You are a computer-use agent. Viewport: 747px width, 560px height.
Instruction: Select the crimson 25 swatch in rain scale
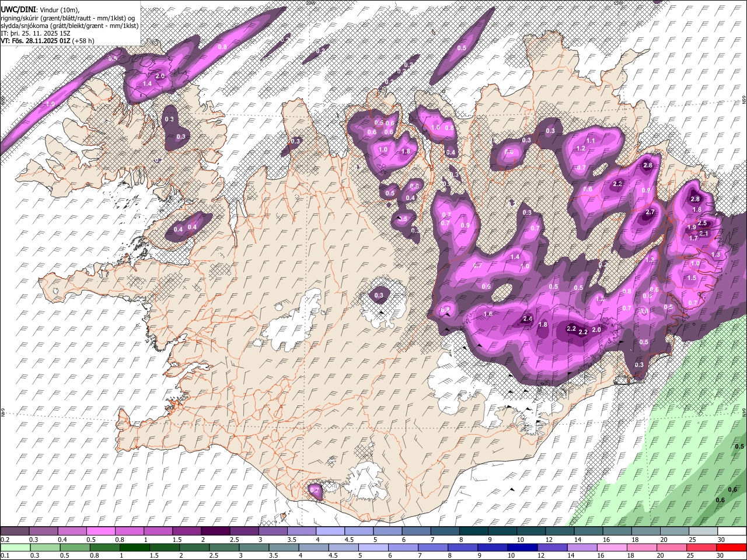[701, 547]
